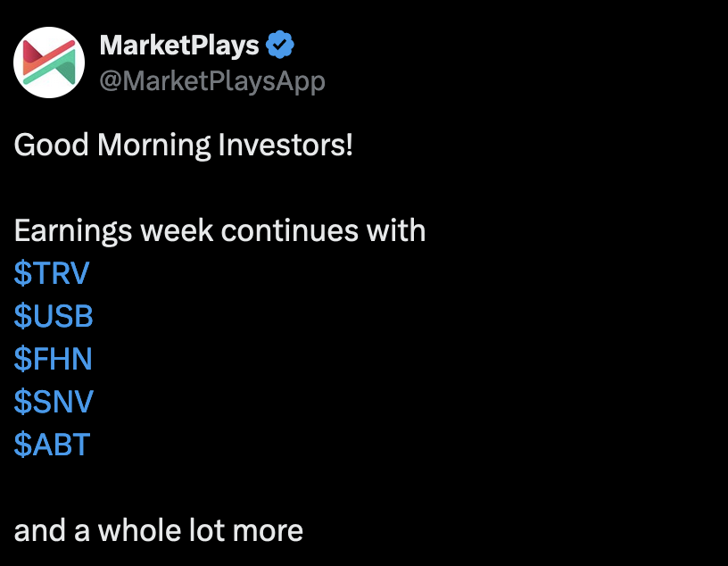Go to the $ABT cashtag
728x566 pixels.
52,445
